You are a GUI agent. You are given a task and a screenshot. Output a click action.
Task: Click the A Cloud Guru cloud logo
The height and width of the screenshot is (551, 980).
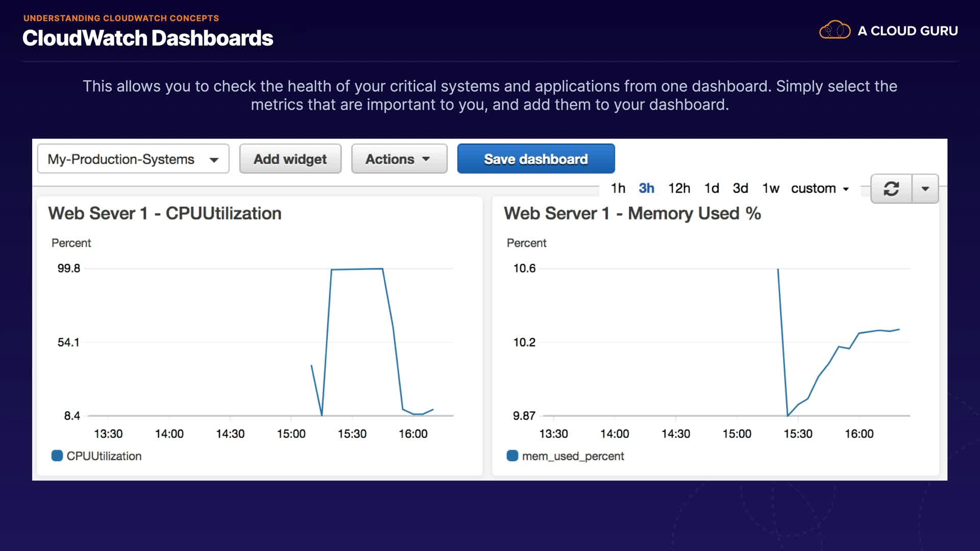835,31
